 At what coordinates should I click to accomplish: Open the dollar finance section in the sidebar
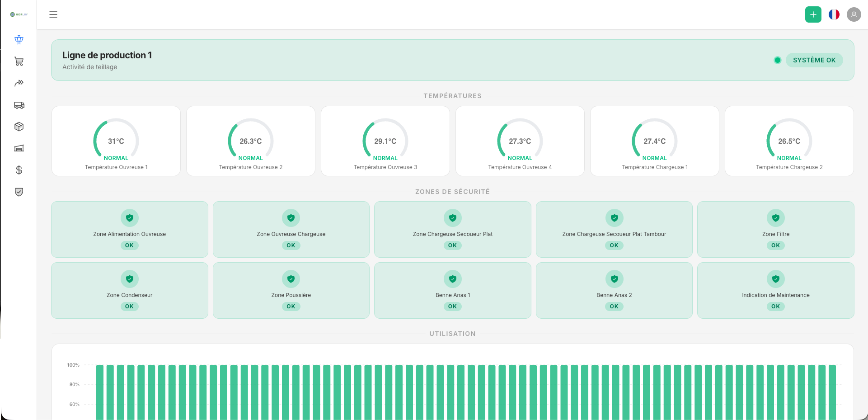point(19,170)
